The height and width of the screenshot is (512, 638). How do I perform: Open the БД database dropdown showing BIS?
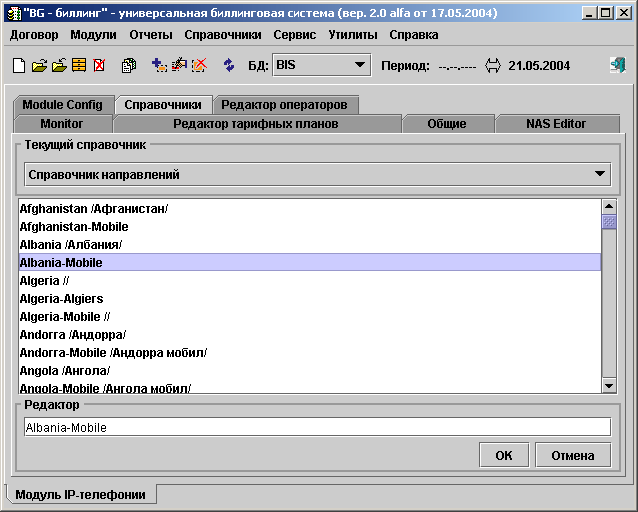coord(320,66)
